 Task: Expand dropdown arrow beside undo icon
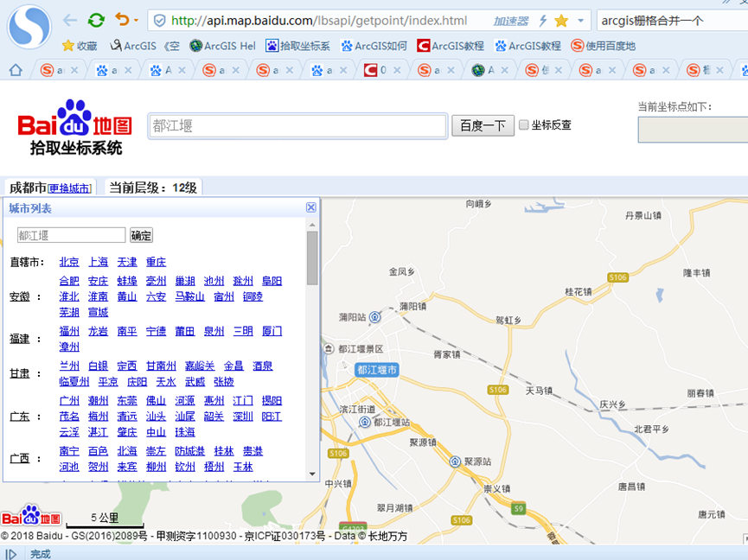[136, 21]
